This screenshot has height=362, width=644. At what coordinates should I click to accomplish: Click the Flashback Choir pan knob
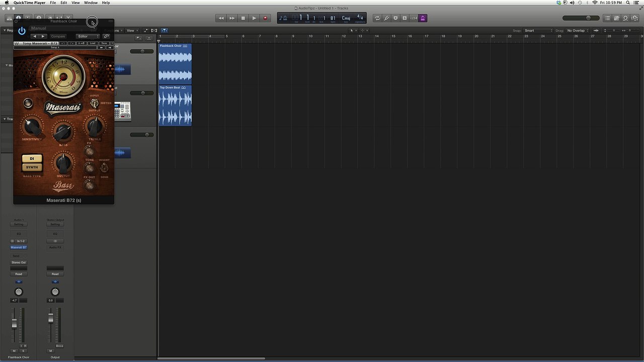19,292
